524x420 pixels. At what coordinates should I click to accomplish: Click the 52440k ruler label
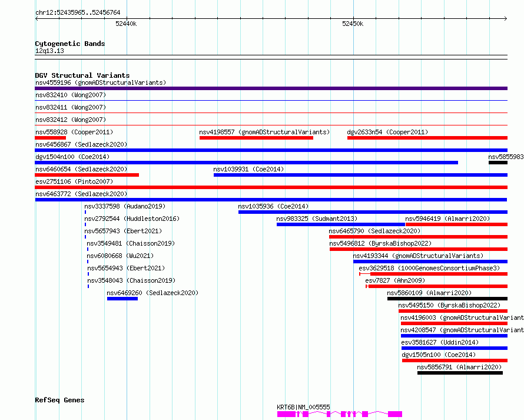point(126,24)
